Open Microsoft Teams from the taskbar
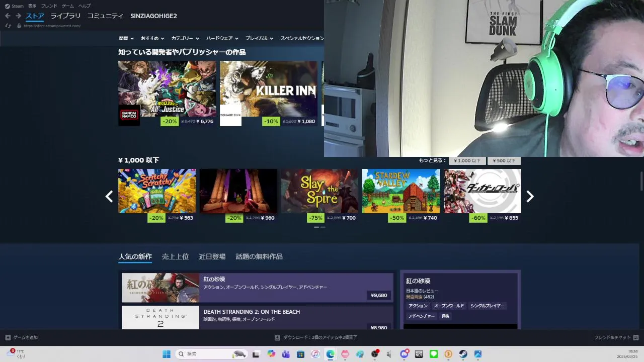The width and height of the screenshot is (644, 362). (x=286, y=354)
